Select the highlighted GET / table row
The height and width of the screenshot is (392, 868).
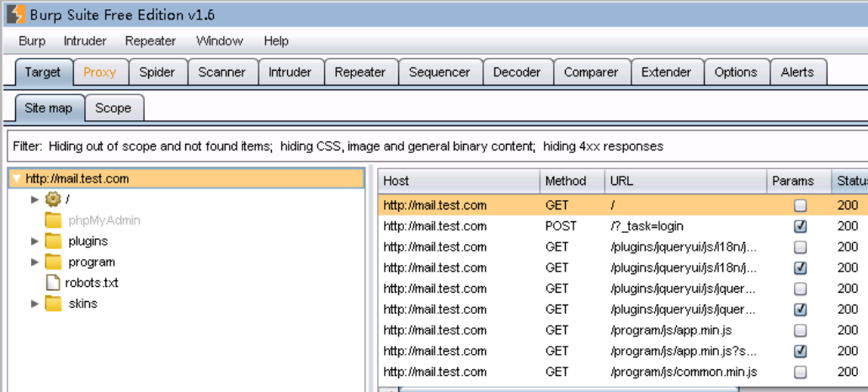(x=623, y=206)
